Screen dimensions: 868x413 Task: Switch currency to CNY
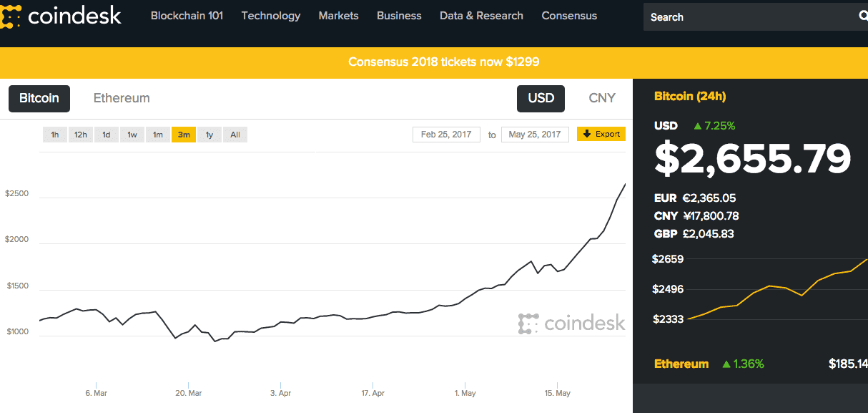point(601,99)
